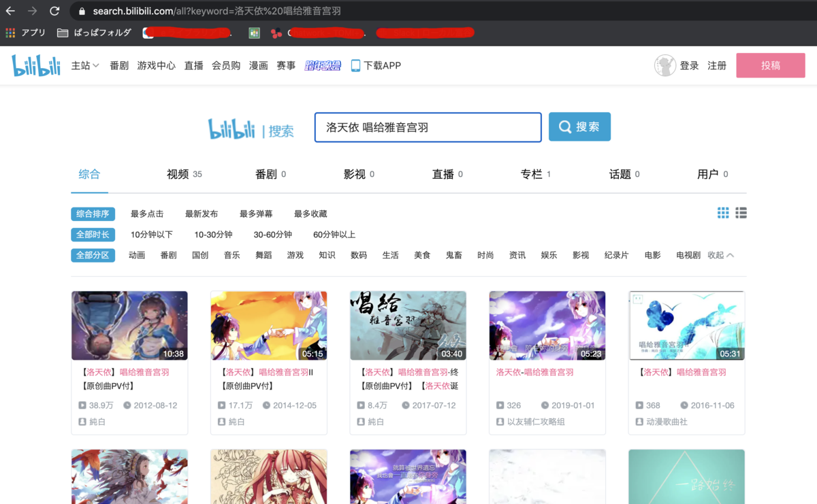
Task: Click the bilibili logo icon
Action: (x=35, y=65)
